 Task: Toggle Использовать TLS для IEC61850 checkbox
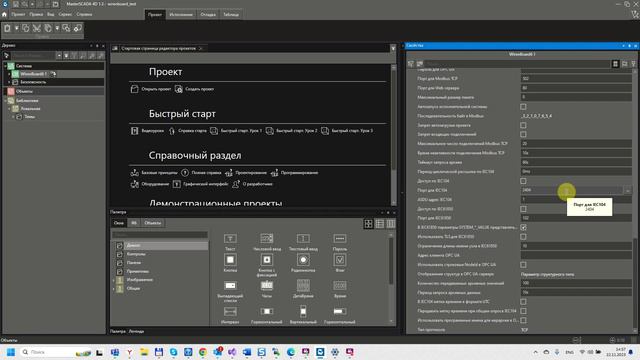point(523,237)
